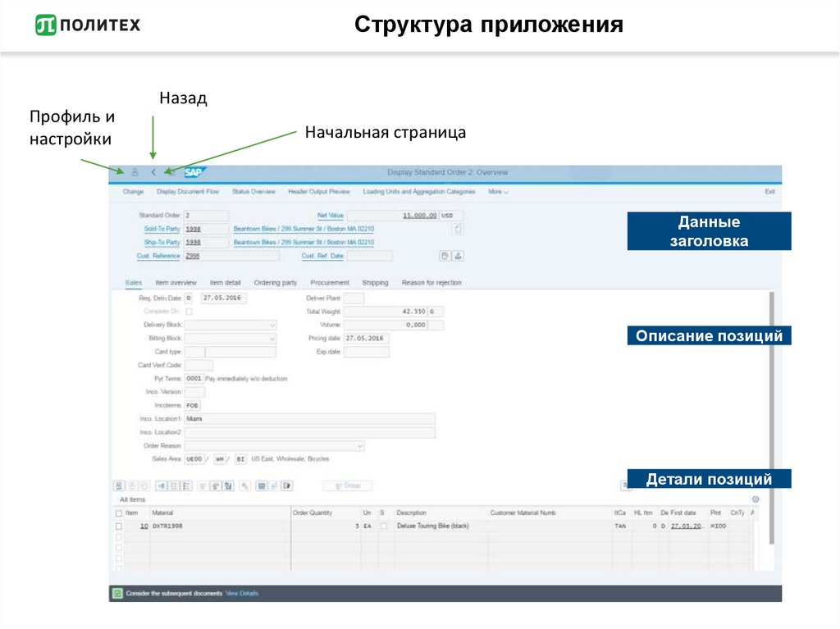This screenshot has height=629, width=840.
Task: Open the Shipping tab
Action: (375, 283)
